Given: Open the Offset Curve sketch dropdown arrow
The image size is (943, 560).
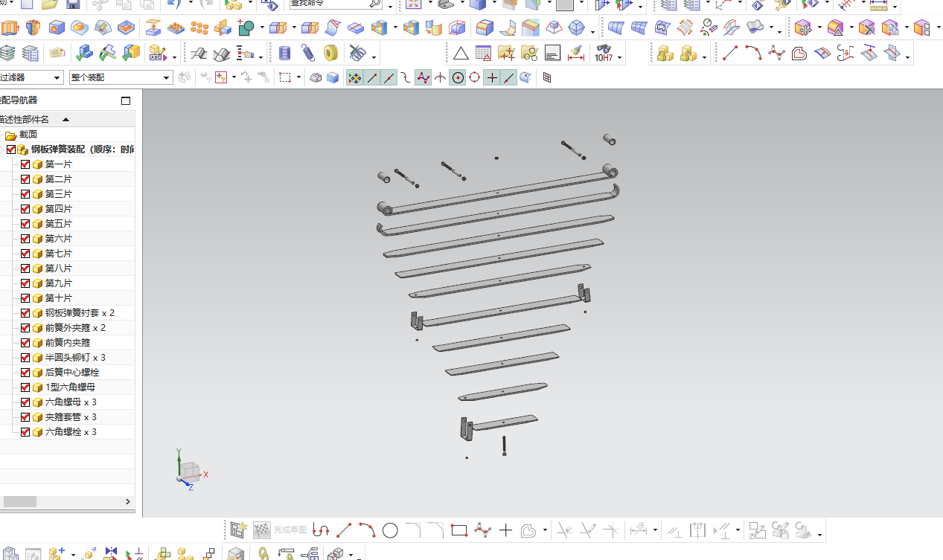Looking at the screenshot, I should click(545, 531).
